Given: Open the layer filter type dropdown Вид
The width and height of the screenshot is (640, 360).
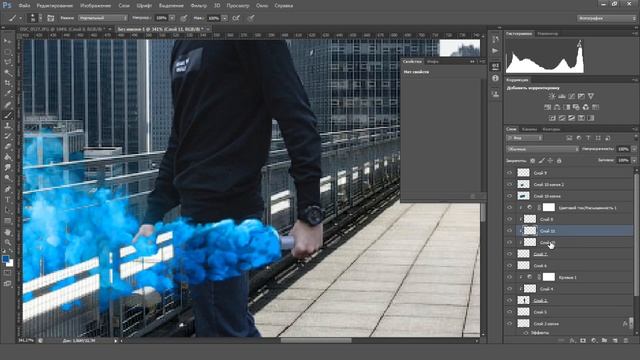Looking at the screenshot, I should 524,138.
